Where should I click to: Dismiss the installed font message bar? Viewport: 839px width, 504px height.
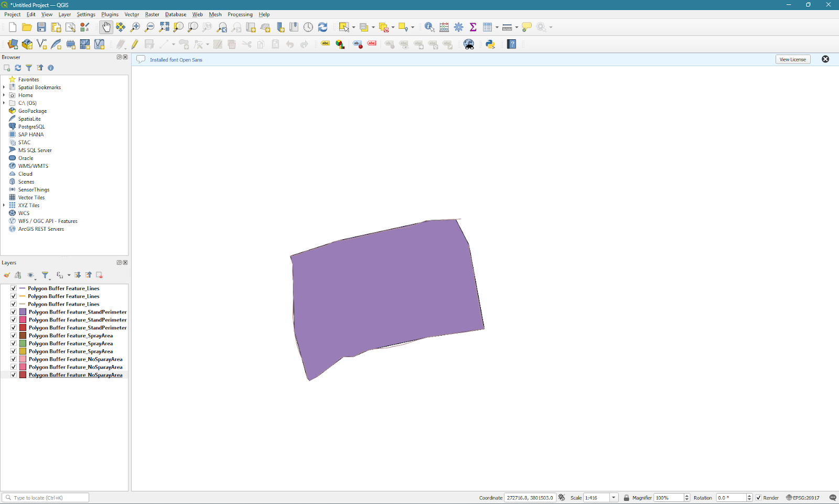tap(825, 59)
